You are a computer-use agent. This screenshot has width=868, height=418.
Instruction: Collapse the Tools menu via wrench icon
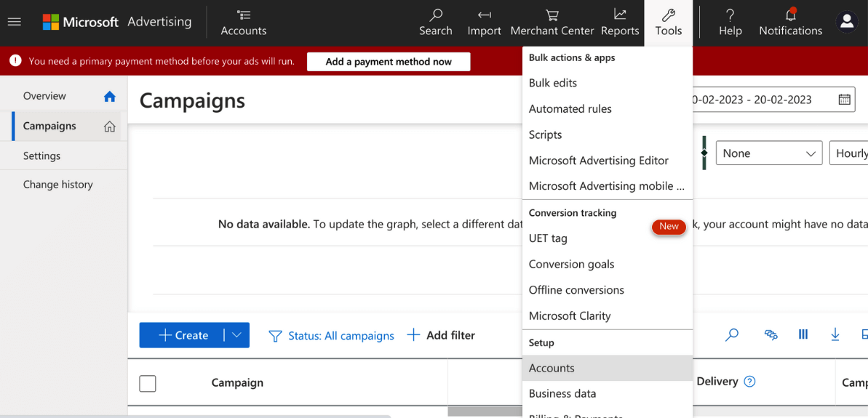(668, 15)
